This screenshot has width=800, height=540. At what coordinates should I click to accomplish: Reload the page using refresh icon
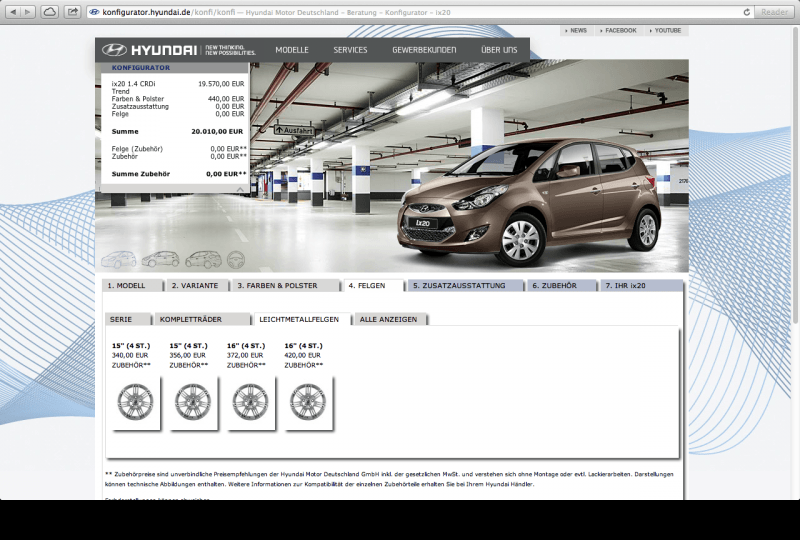pyautogui.click(x=746, y=12)
